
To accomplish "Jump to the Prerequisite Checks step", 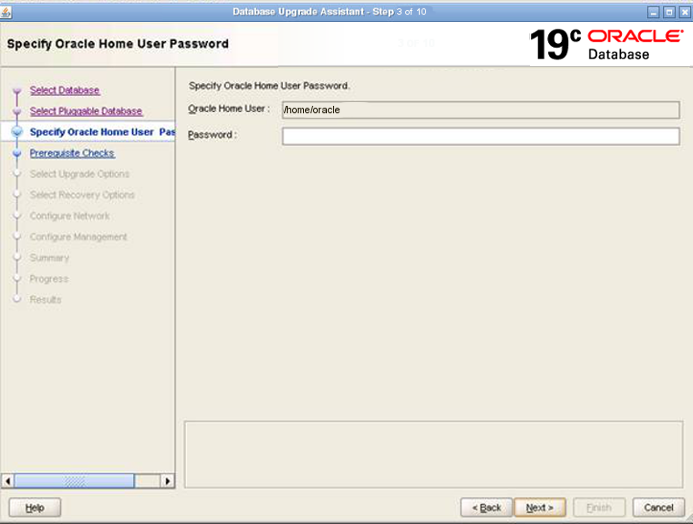I will (x=72, y=153).
